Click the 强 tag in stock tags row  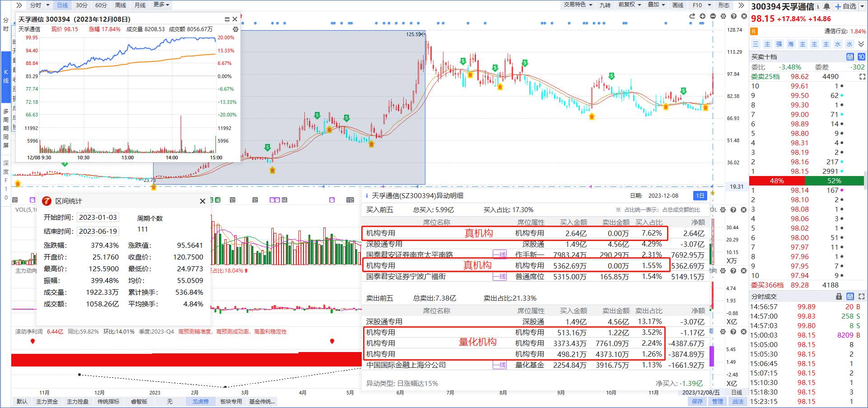pos(779,44)
